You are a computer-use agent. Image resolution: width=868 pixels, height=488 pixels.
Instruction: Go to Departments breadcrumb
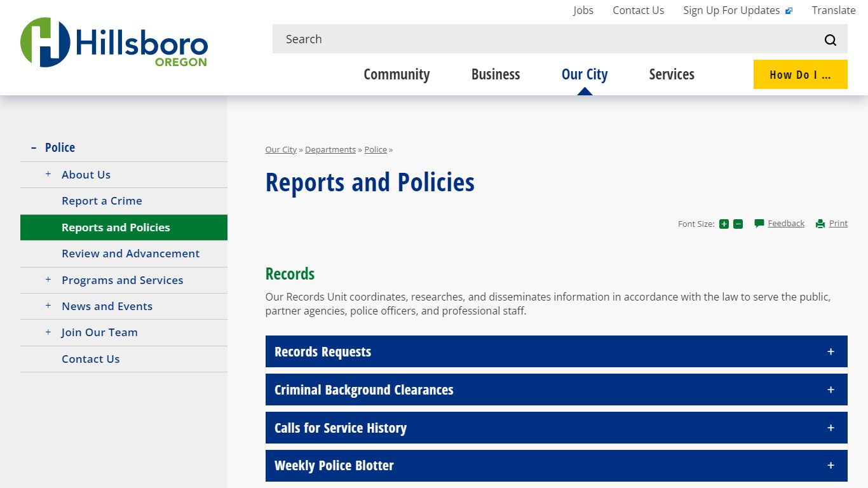point(330,149)
